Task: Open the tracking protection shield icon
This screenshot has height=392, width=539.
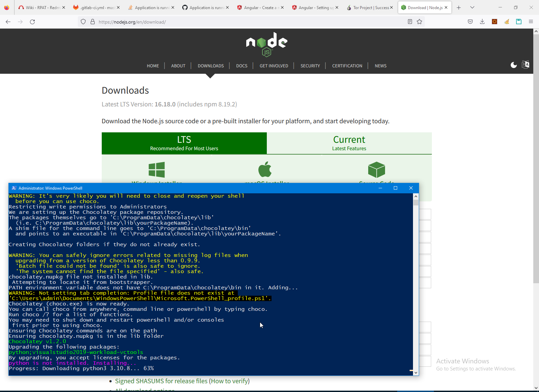Action: coord(83,22)
